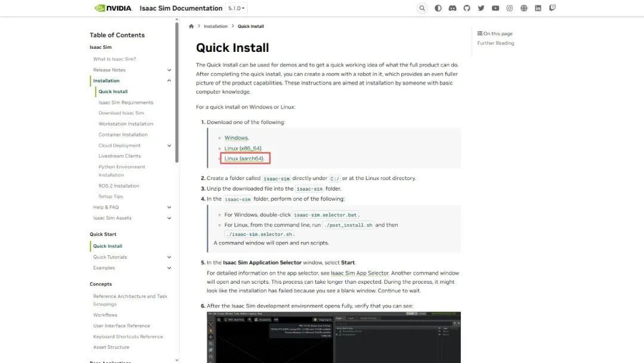Image resolution: width=644 pixels, height=363 pixels.
Task: Open the Isaac Sim environment screenshot
Action: [x=333, y=337]
